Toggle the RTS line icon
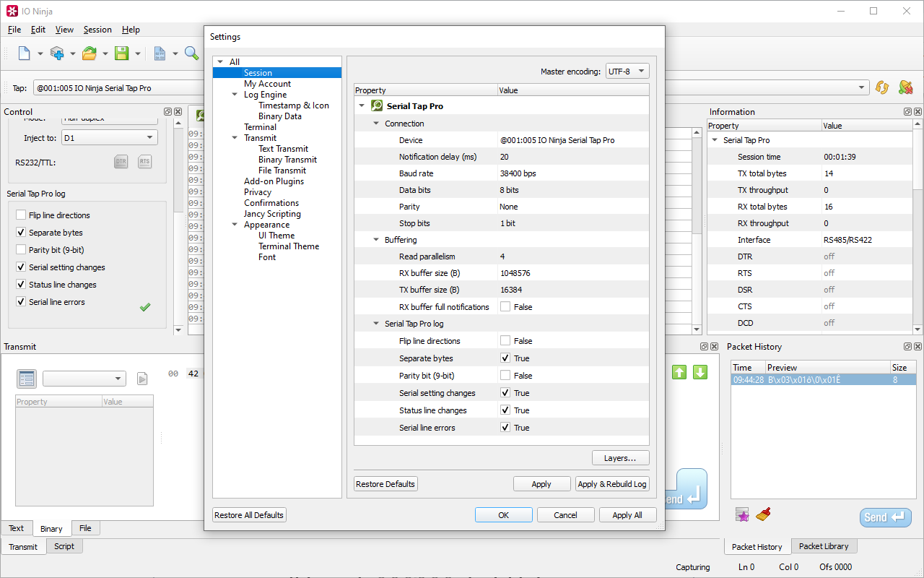 145,162
